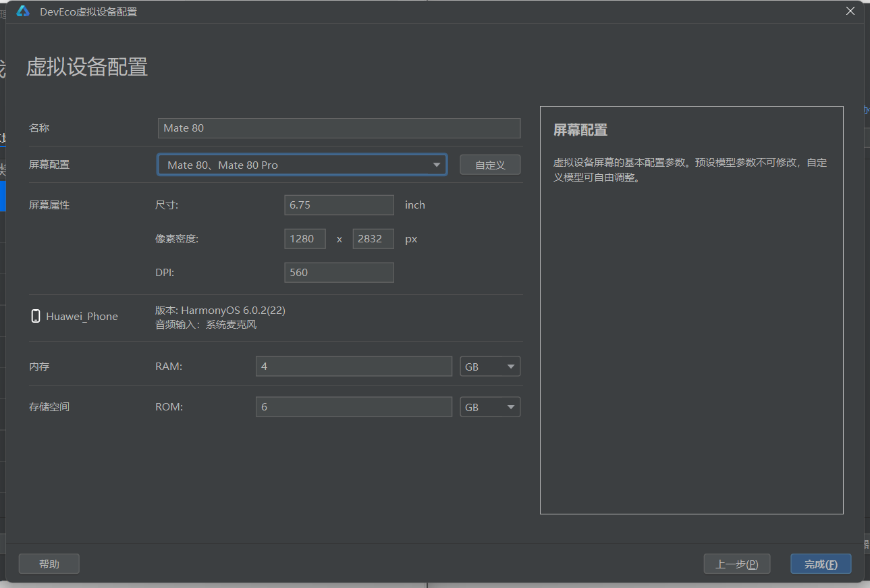870x588 pixels.
Task: Click the ROM value field showing 6
Action: (354, 407)
